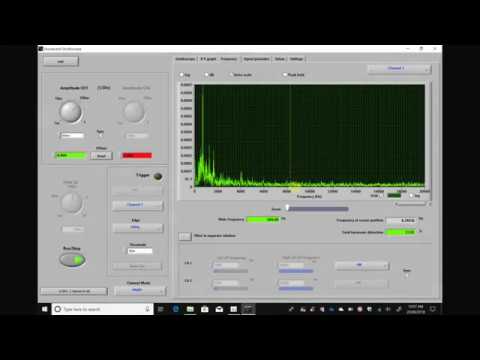Click the Time knob
This screenshot has width=480, height=360.
coord(71,203)
